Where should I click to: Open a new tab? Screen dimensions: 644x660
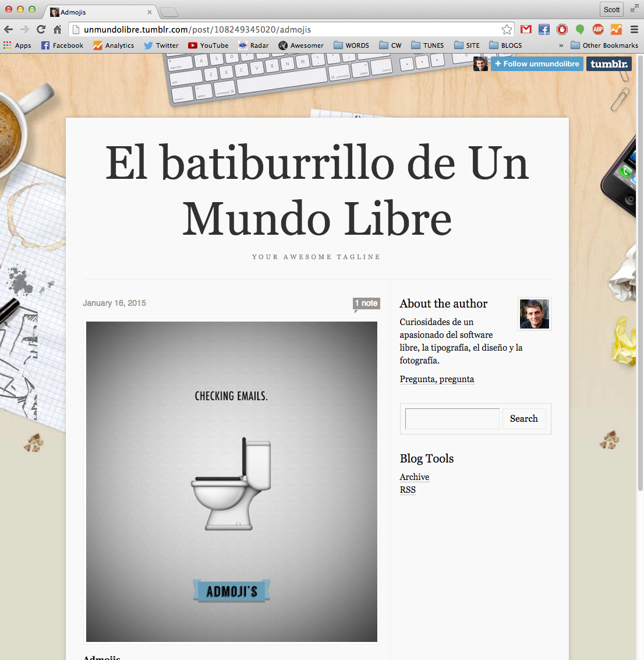pos(169,13)
